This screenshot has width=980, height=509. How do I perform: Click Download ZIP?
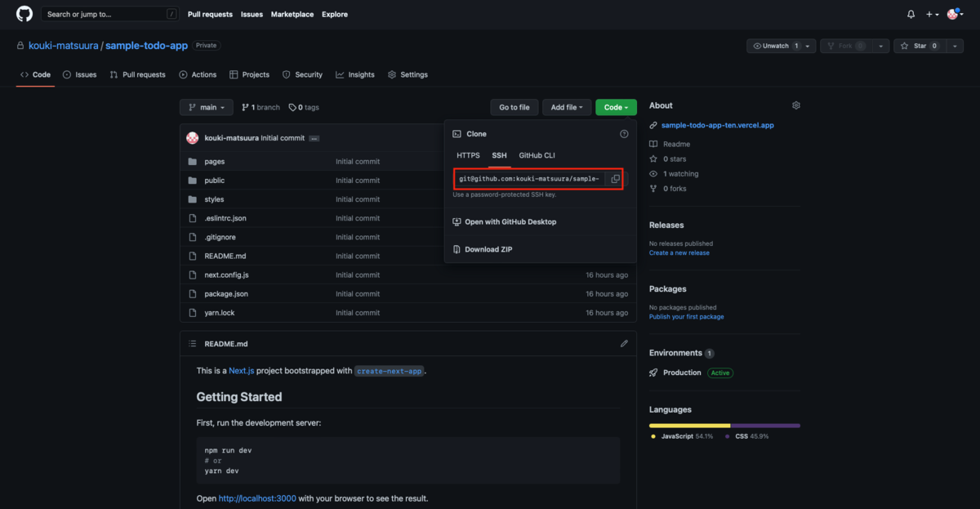tap(482, 249)
